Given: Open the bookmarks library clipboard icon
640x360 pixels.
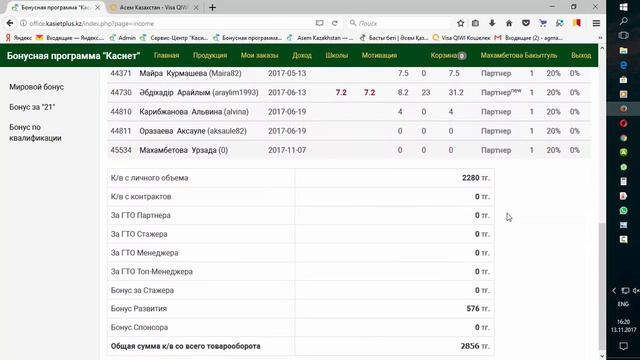Looking at the screenshot, I should 476,23.
